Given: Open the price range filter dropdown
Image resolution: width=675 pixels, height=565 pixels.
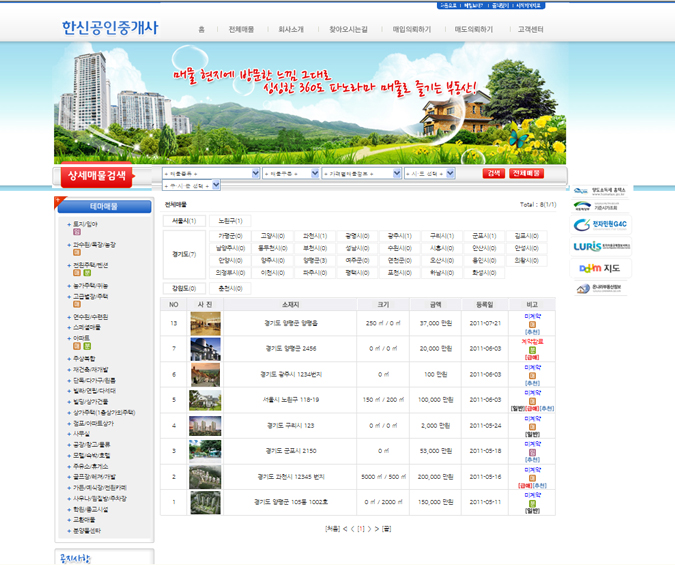Looking at the screenshot, I should pyautogui.click(x=360, y=173).
